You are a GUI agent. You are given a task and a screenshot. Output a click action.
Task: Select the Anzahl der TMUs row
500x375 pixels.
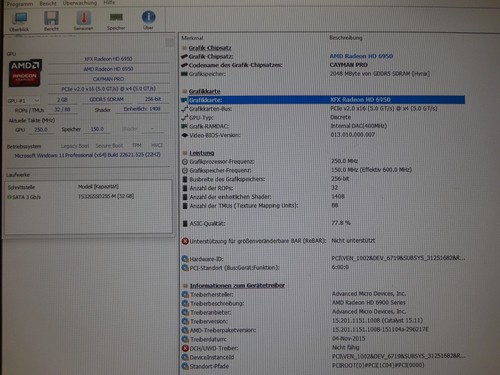tap(323, 206)
